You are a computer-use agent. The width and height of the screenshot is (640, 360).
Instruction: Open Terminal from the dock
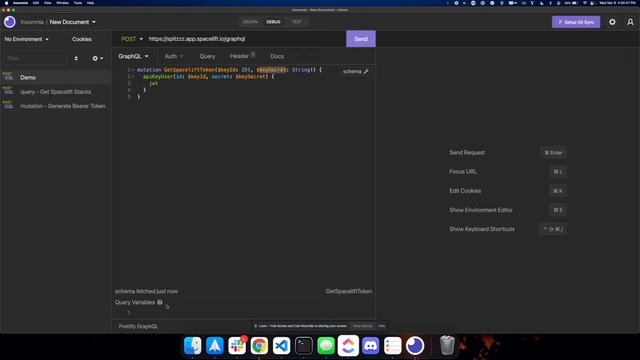304,346
